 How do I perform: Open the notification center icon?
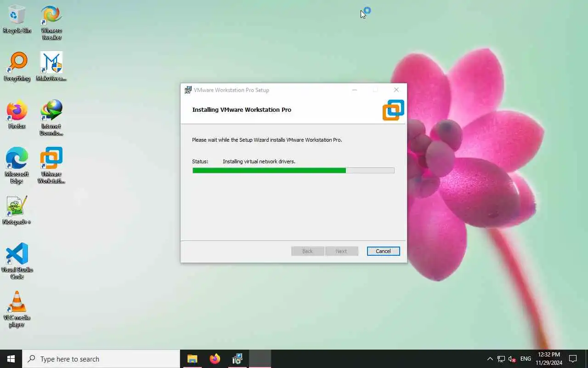[573, 359]
